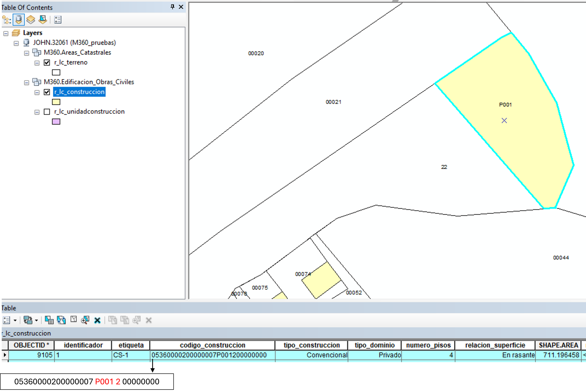Select r_lc_unidadconstruccion layer name
The width and height of the screenshot is (586, 392).
89,111
